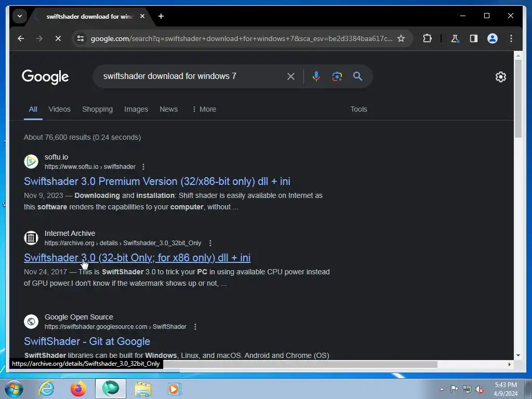Viewport: 532px width, 399px height.
Task: Click the horizontal scrollbar thumb
Action: click(300, 364)
